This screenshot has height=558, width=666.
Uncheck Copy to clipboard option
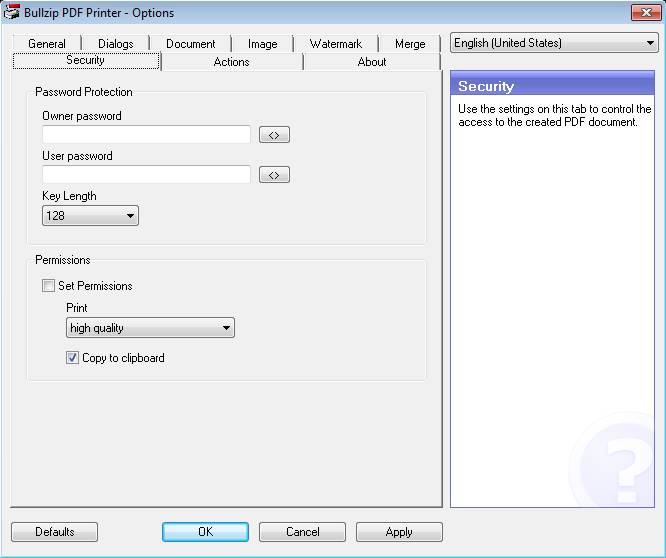point(72,358)
